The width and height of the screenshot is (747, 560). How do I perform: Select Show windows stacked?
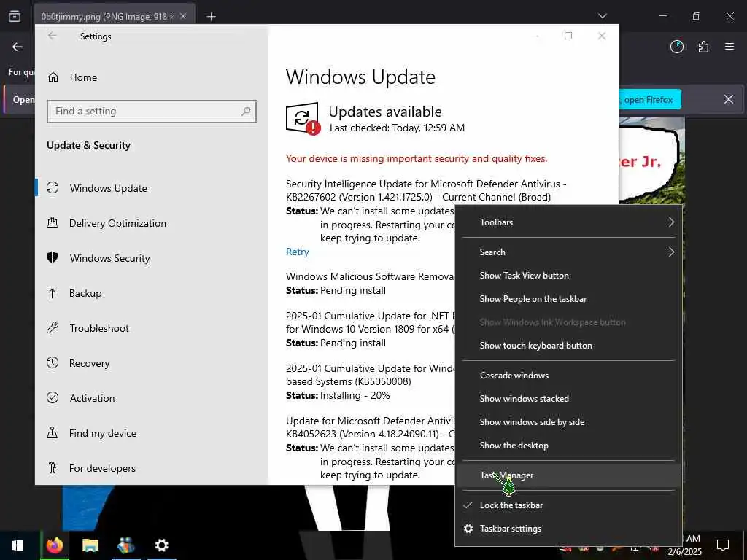tap(568, 399)
